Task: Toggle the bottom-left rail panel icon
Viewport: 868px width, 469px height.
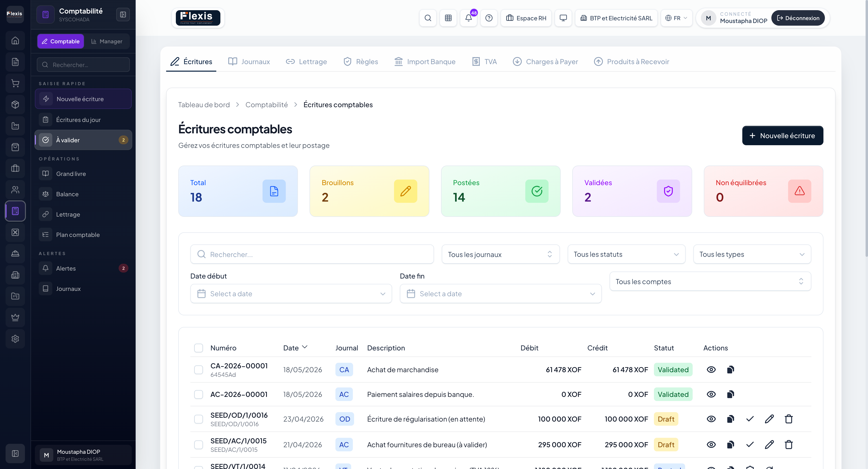Action: pyautogui.click(x=15, y=454)
